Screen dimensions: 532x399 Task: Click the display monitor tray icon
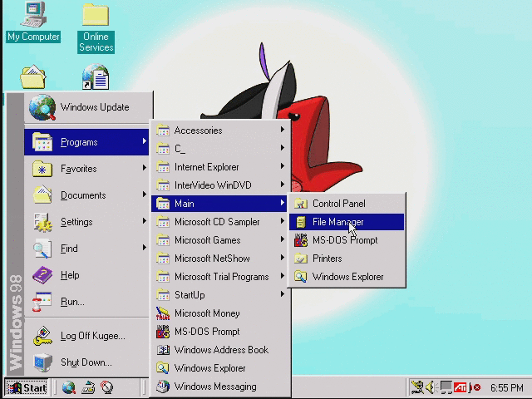click(x=446, y=387)
